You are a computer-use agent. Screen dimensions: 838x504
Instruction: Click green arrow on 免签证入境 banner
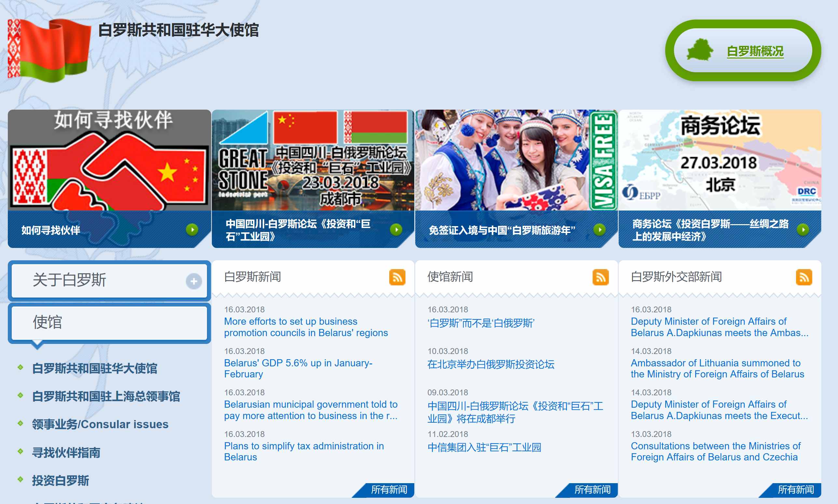tap(599, 230)
